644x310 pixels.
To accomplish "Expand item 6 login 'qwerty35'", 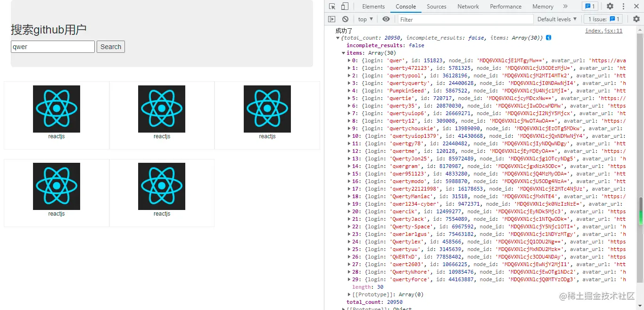I will click(349, 106).
